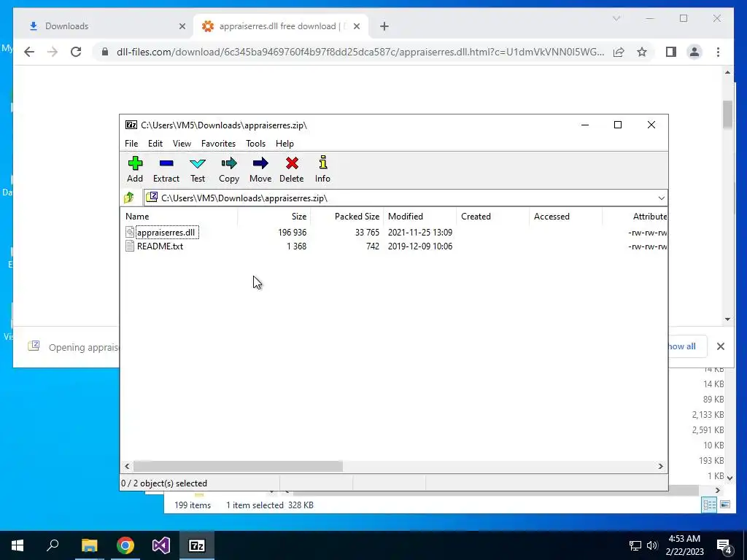Open the File menu in 7-Zip

131,144
